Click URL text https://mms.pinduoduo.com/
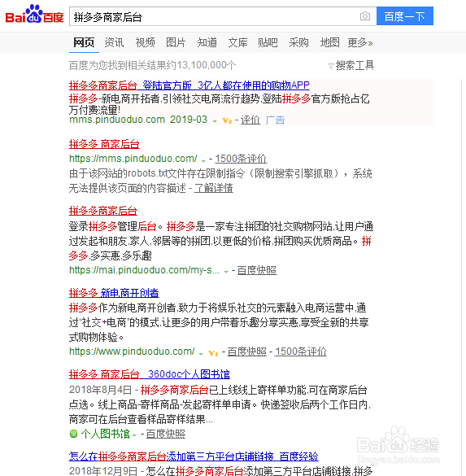The height and width of the screenshot is (476, 466). click(x=133, y=159)
